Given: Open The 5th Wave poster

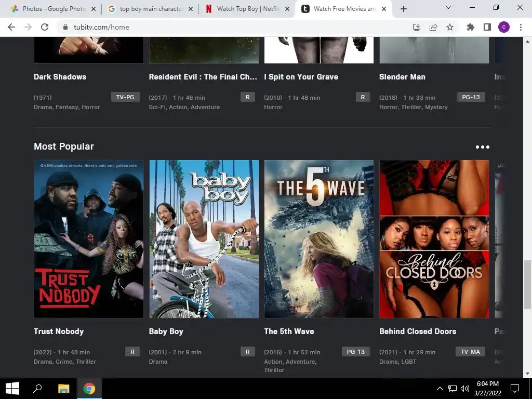Looking at the screenshot, I should pos(319,239).
